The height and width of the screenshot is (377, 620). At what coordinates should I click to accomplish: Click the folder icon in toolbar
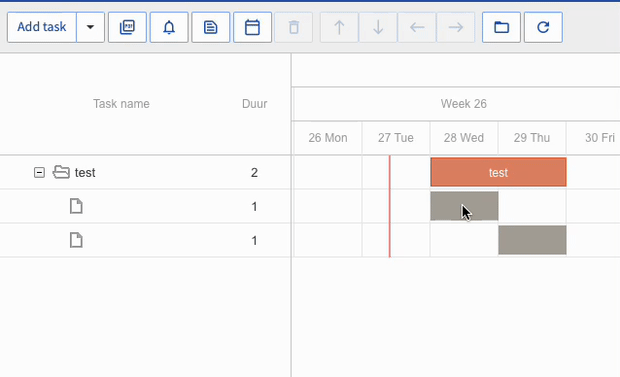point(501,27)
